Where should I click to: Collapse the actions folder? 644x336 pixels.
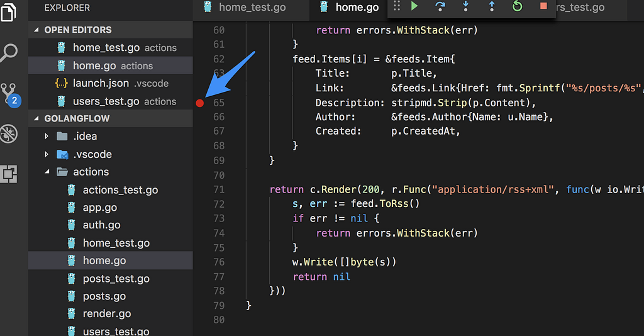point(47,172)
